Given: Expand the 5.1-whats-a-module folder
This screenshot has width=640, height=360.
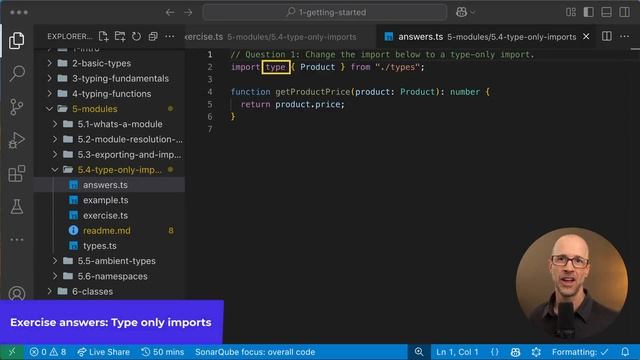Looking at the screenshot, I should [109, 124].
